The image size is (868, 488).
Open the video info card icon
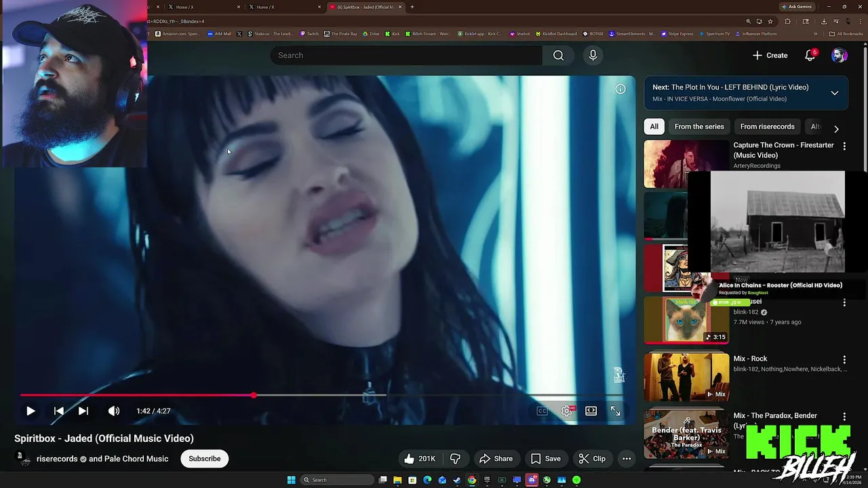620,89
